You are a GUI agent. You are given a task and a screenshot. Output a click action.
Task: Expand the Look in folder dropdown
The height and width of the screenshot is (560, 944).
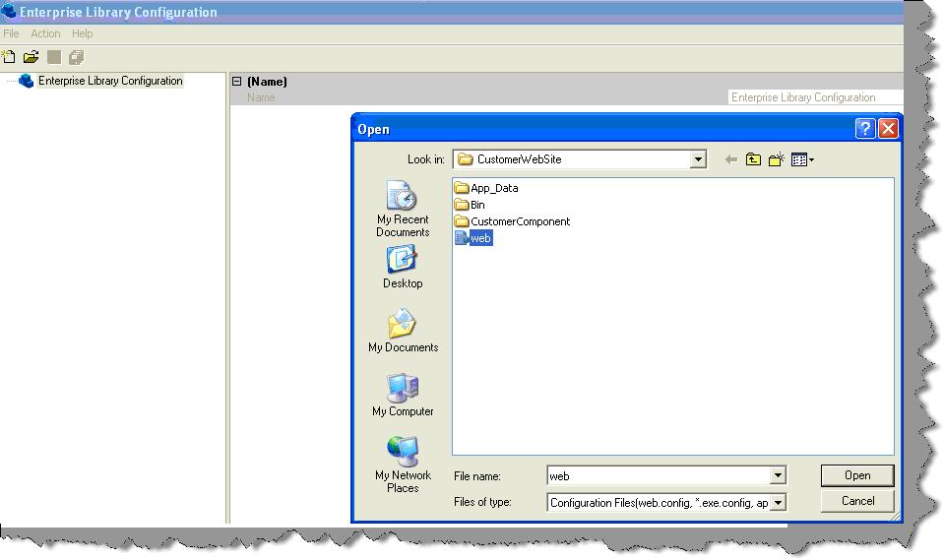[698, 159]
